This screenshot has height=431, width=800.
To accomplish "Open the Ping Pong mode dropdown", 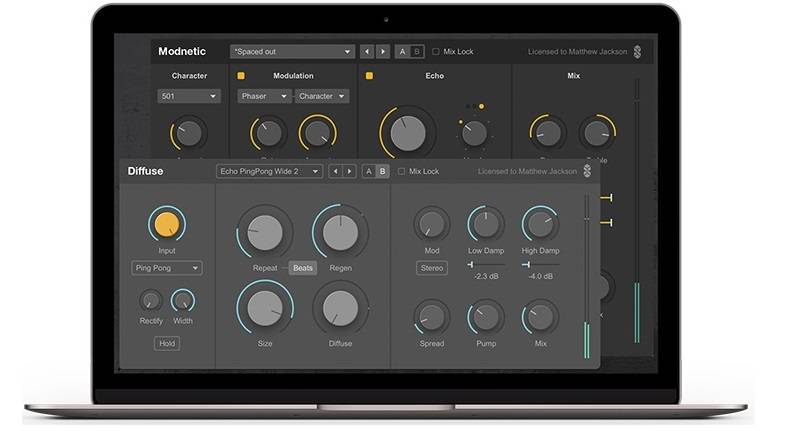I will (166, 268).
